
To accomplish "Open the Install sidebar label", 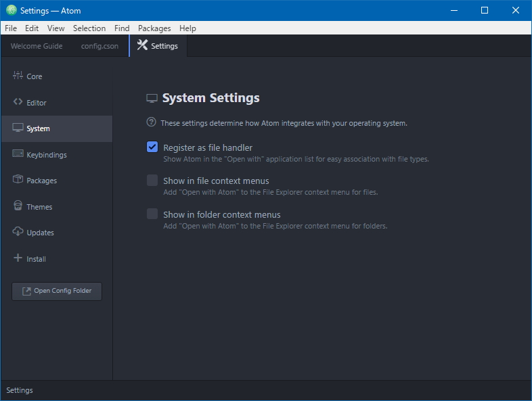I will click(36, 259).
